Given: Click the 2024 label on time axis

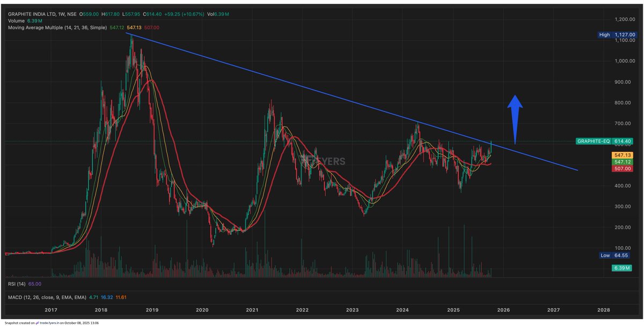Looking at the screenshot, I should pos(402,310).
